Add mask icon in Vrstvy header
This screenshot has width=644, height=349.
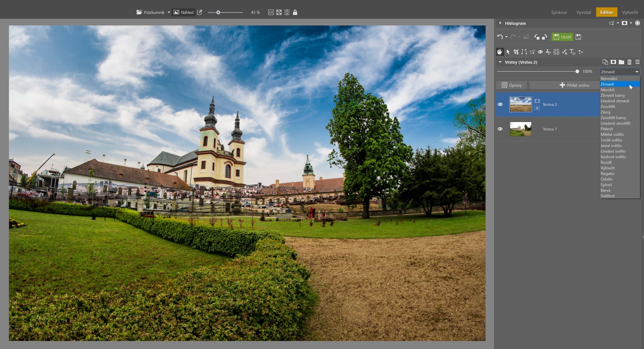613,62
